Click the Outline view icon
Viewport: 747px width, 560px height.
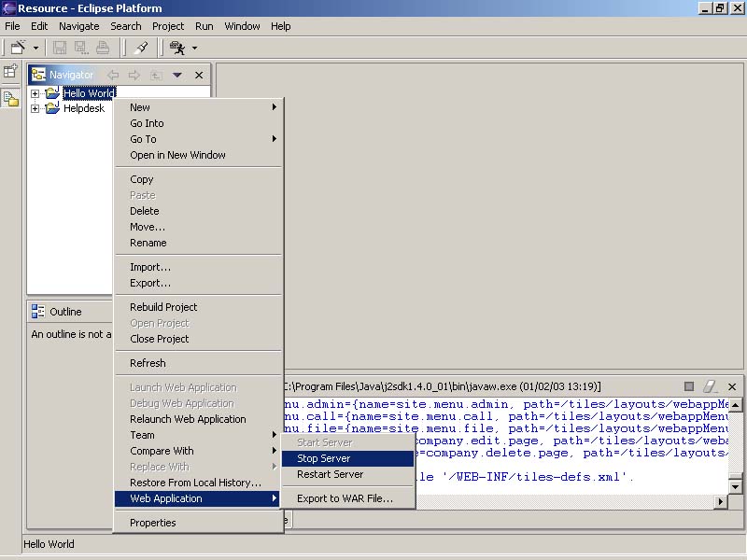[x=38, y=312]
